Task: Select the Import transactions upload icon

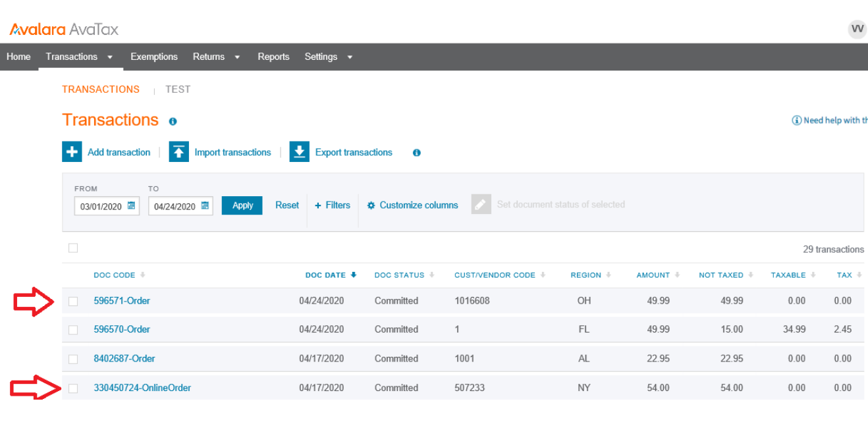Action: pyautogui.click(x=178, y=151)
